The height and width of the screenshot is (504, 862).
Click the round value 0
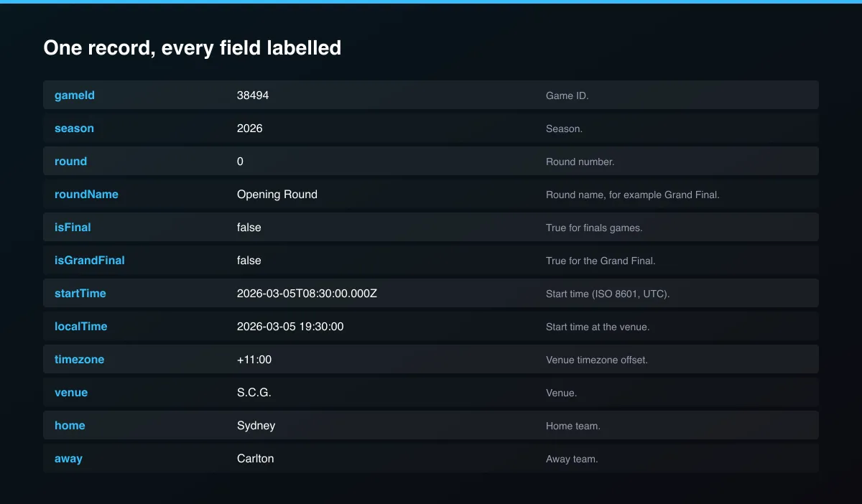pyautogui.click(x=240, y=162)
